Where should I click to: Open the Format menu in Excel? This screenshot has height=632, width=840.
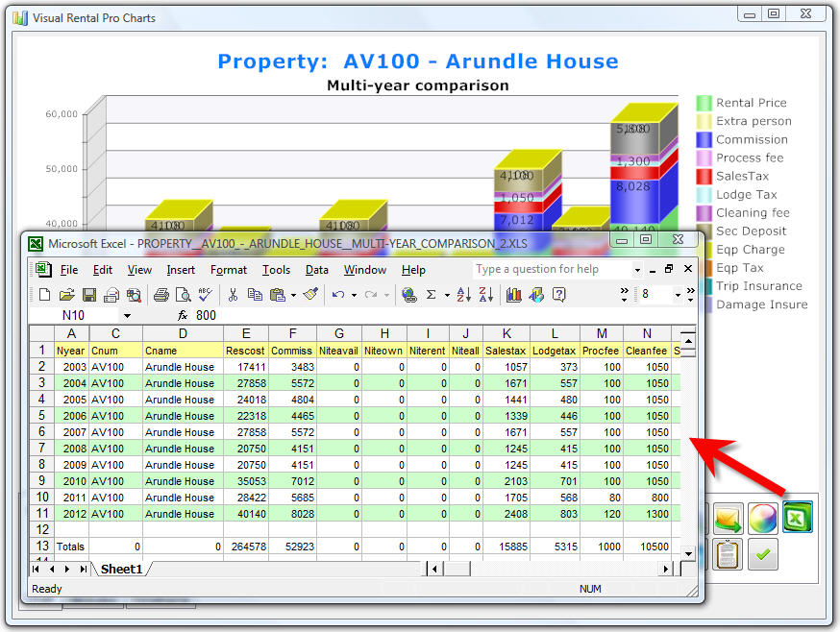[229, 270]
